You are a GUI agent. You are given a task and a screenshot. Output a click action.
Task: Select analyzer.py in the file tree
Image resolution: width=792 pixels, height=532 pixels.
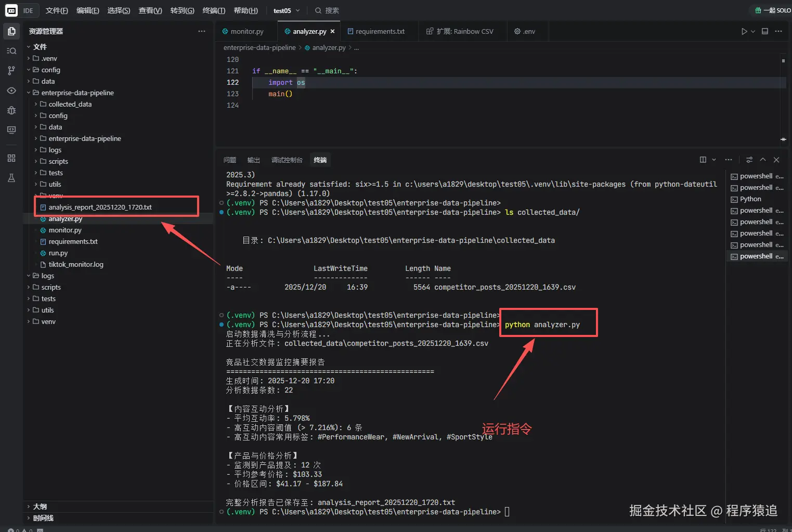pyautogui.click(x=119, y=218)
